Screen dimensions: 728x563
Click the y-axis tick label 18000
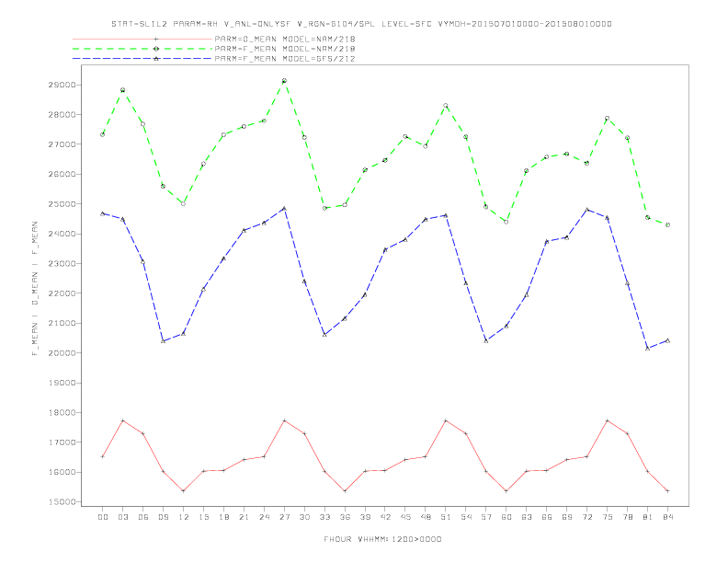click(x=63, y=412)
